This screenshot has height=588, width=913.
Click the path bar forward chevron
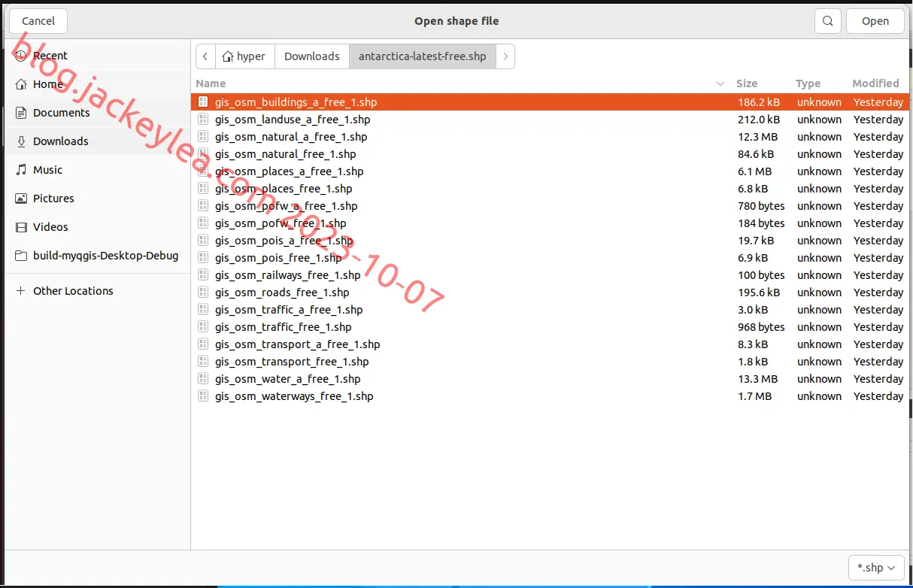pyautogui.click(x=505, y=56)
